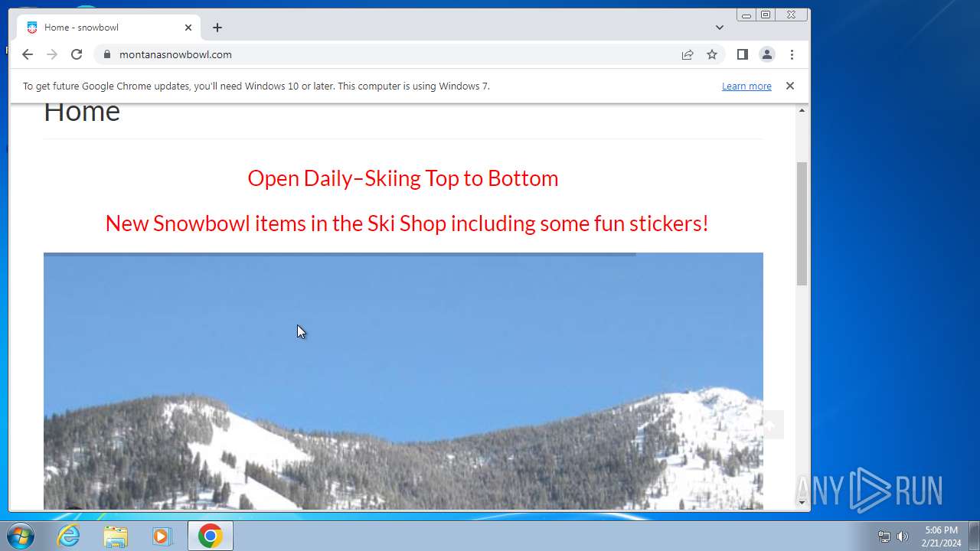
Task: Share this page using the share icon
Action: (x=688, y=54)
